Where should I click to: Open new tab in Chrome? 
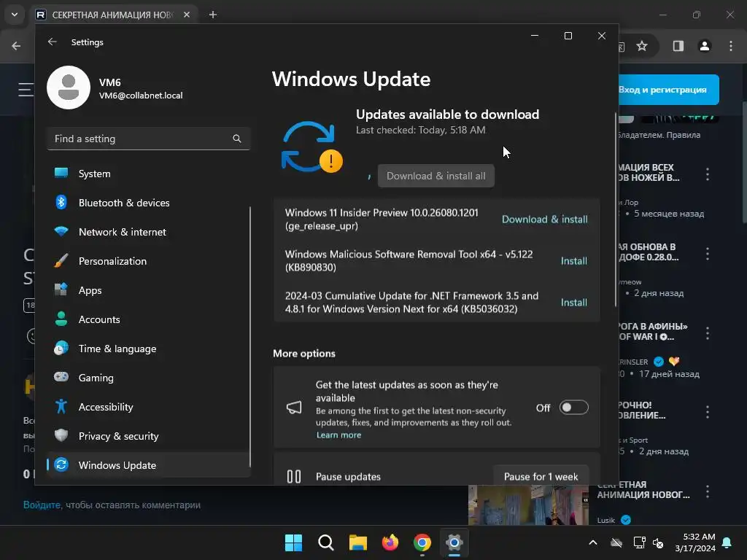pos(213,15)
